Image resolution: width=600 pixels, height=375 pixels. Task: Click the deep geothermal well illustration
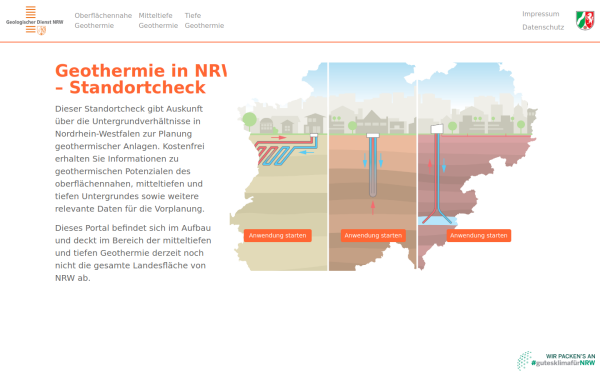438,174
